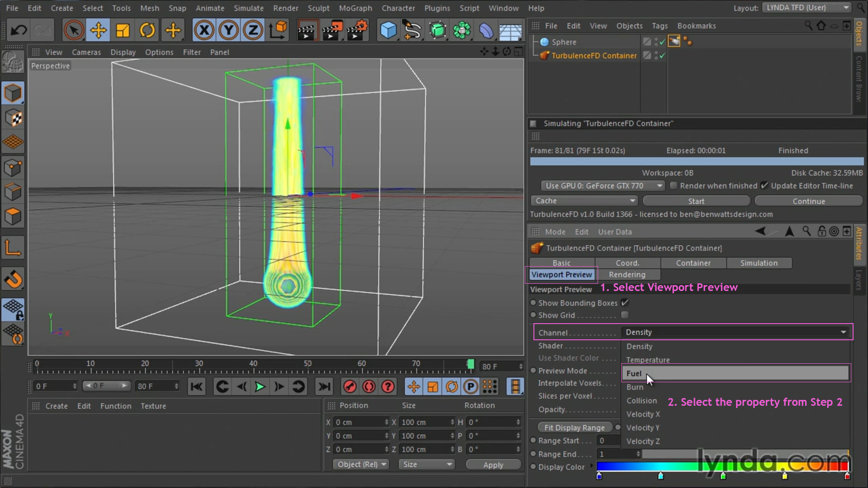Select the Move tool icon
Image resolution: width=868 pixels, height=488 pixels.
point(98,30)
